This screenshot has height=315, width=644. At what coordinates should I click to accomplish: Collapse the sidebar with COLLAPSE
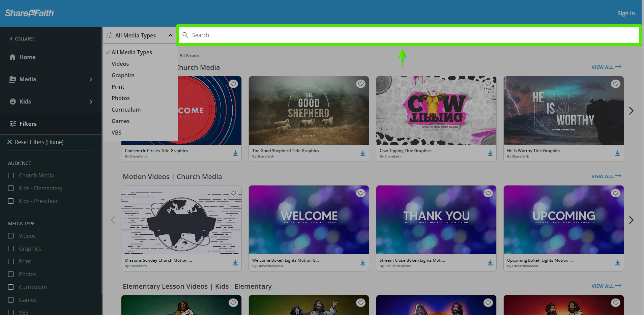point(22,39)
